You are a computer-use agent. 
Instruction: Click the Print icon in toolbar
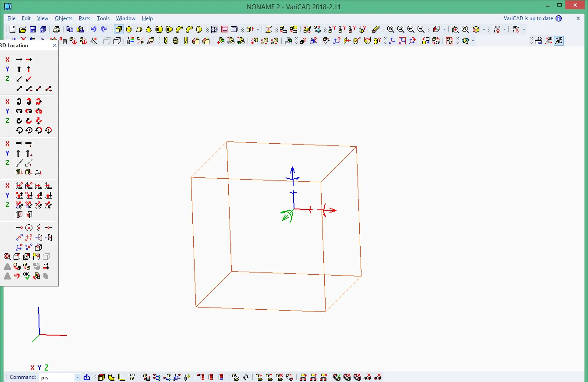[57, 29]
